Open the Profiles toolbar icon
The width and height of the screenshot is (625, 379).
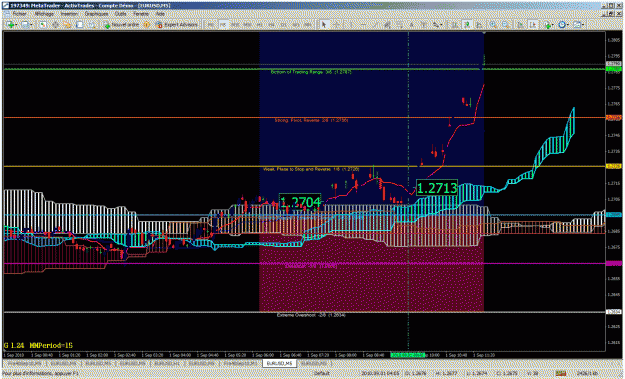[26, 25]
